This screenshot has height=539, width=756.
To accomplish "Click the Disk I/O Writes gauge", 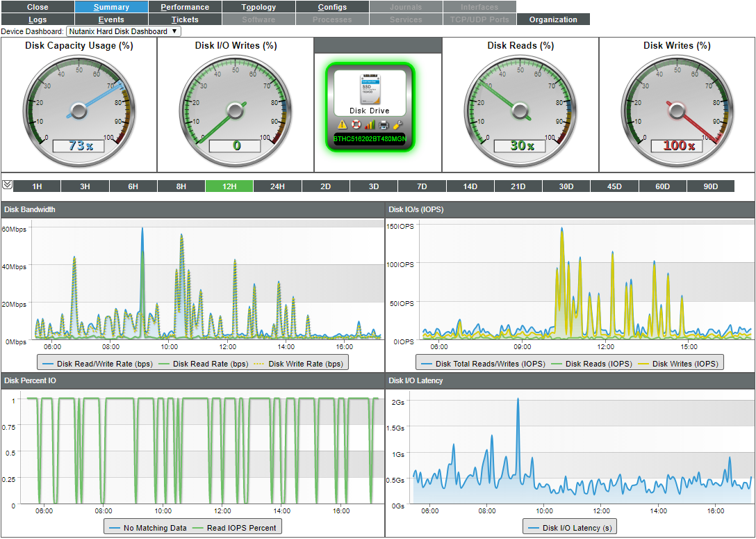I will point(236,111).
